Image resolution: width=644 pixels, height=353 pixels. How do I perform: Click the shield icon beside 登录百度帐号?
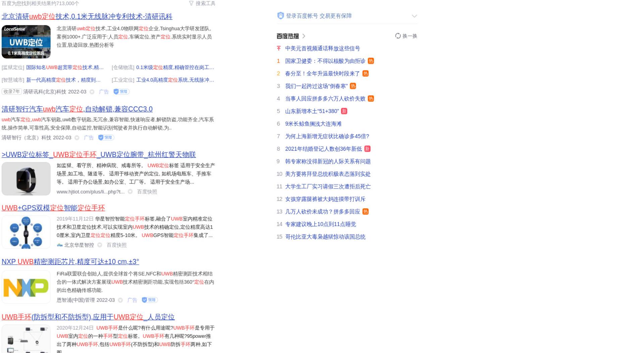pyautogui.click(x=280, y=16)
